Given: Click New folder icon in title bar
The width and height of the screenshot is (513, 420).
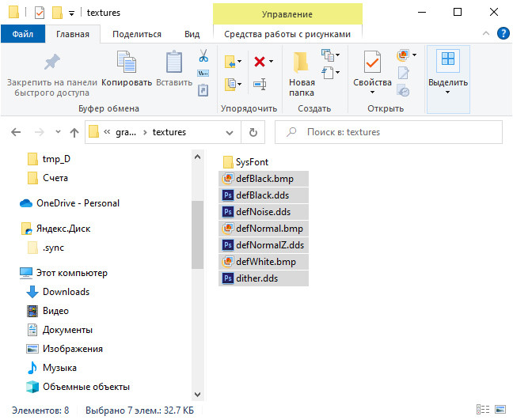Looking at the screenshot, I should [57, 13].
